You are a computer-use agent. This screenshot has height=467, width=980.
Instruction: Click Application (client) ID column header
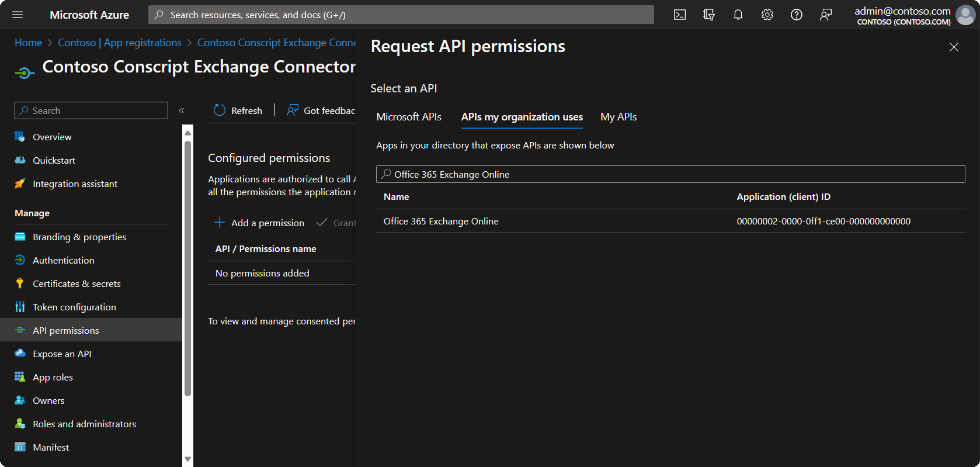click(783, 197)
